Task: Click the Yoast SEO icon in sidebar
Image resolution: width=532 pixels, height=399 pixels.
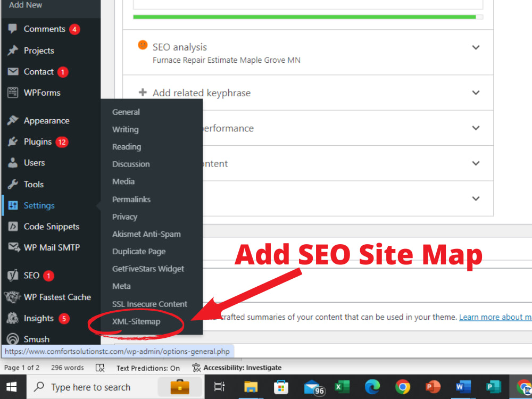Action: coord(13,275)
